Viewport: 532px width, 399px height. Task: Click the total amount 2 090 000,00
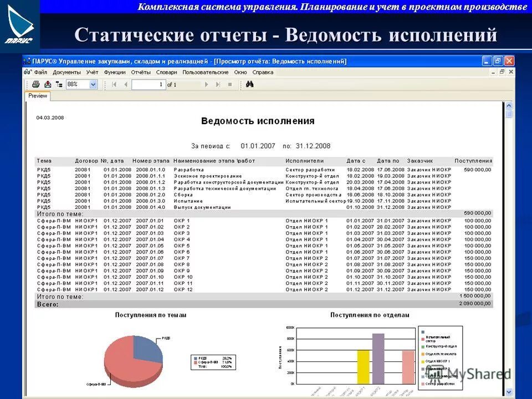pos(475,304)
